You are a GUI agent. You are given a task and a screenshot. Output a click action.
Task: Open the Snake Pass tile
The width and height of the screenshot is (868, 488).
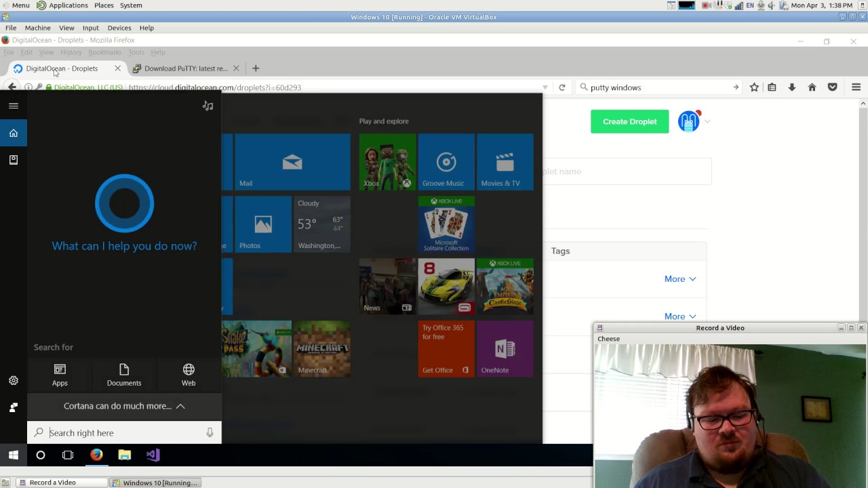[256, 349]
